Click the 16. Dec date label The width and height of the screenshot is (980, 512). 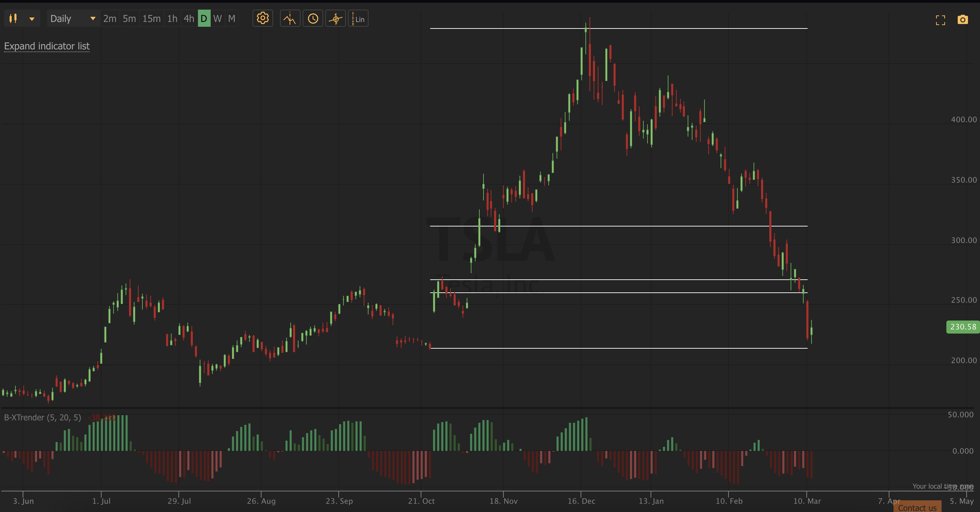pos(581,501)
